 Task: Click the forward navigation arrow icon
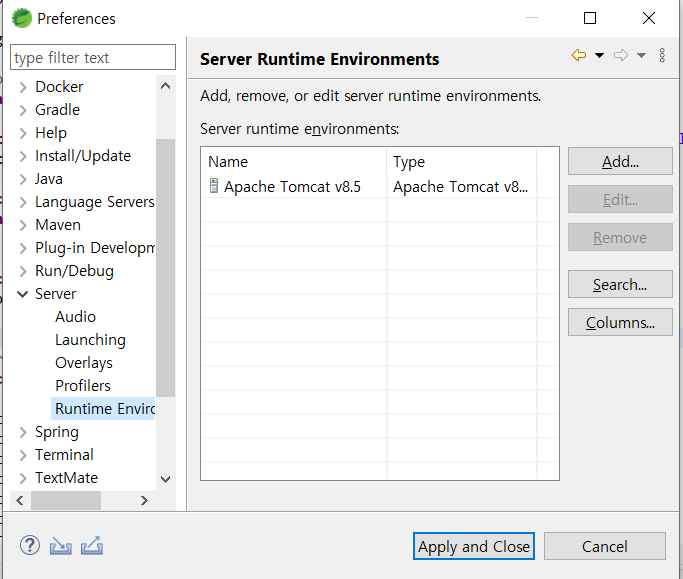pos(621,55)
